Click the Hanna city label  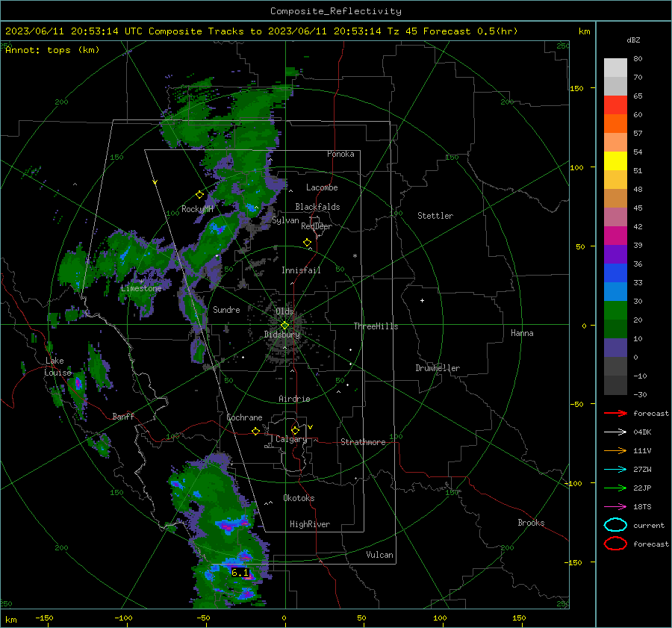pyautogui.click(x=522, y=333)
